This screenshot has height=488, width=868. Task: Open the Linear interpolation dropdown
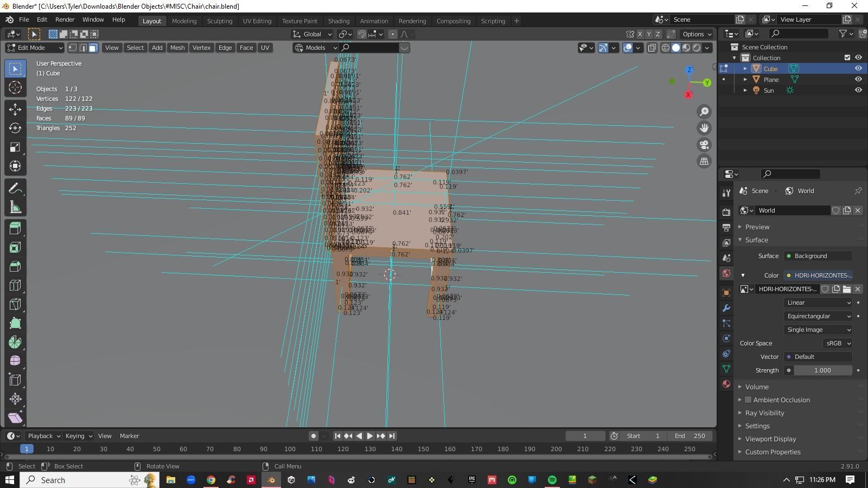coord(818,303)
